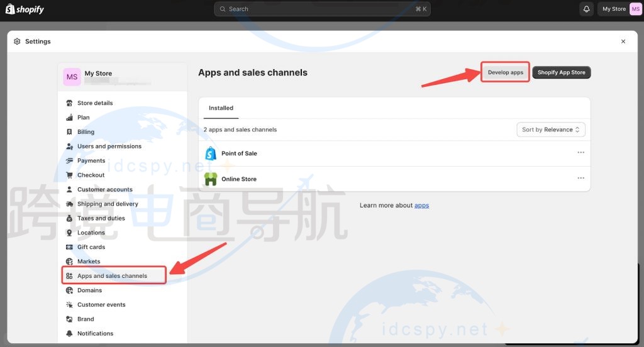644x347 pixels.
Task: Click the Locations pin icon
Action: pos(69,233)
